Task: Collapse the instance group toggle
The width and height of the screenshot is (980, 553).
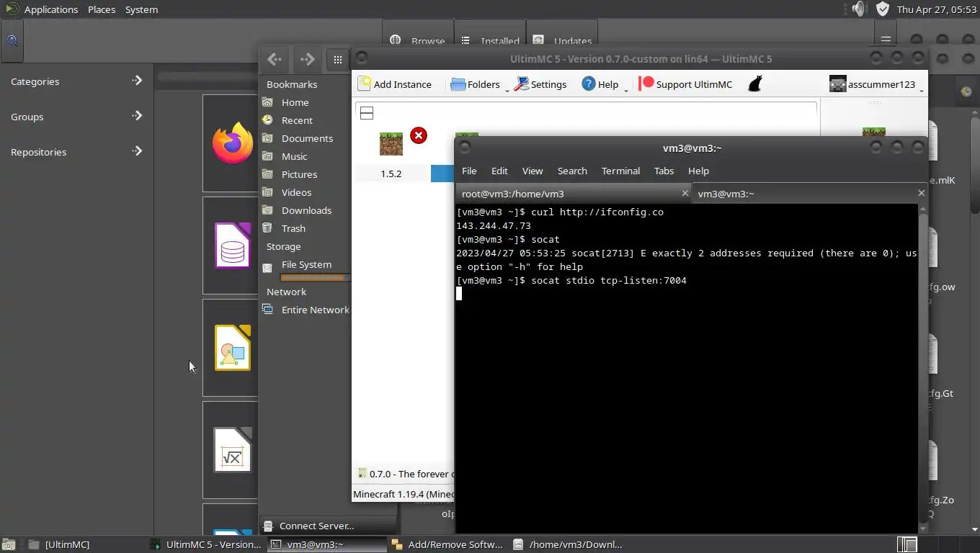Action: (x=367, y=113)
